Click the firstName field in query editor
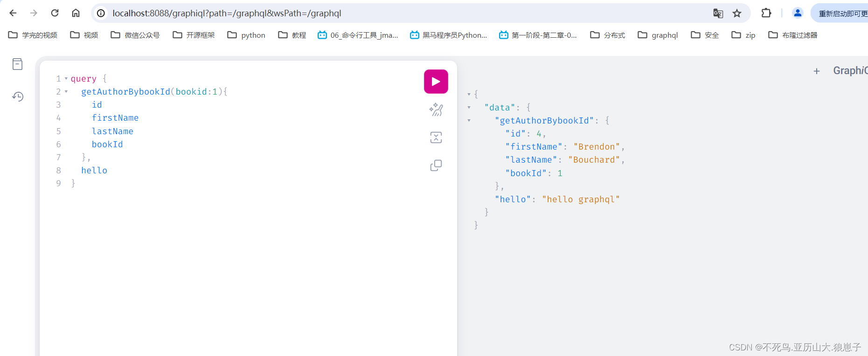 click(115, 118)
